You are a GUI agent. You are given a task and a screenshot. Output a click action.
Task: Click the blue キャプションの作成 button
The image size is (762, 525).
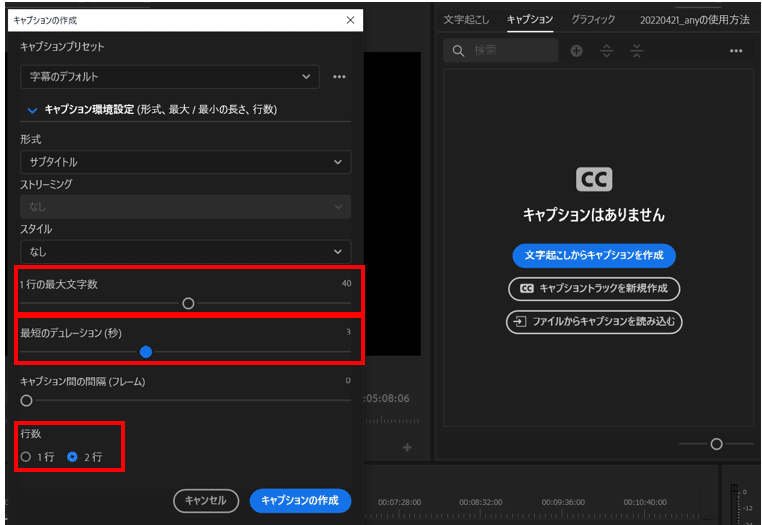(x=300, y=501)
